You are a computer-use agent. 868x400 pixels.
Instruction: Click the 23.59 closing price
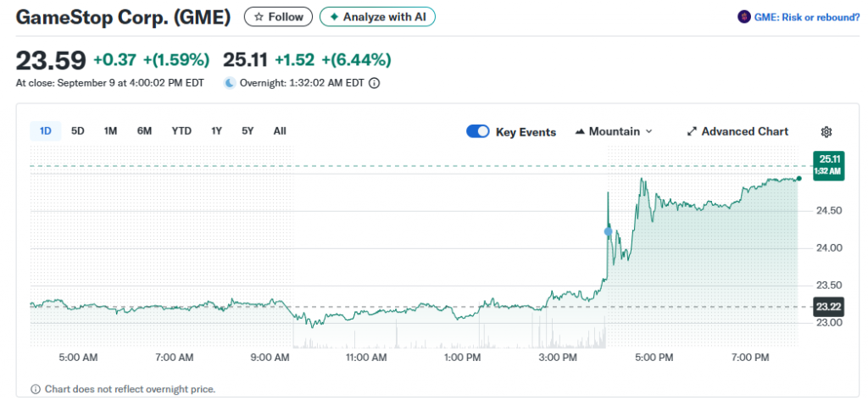click(51, 60)
